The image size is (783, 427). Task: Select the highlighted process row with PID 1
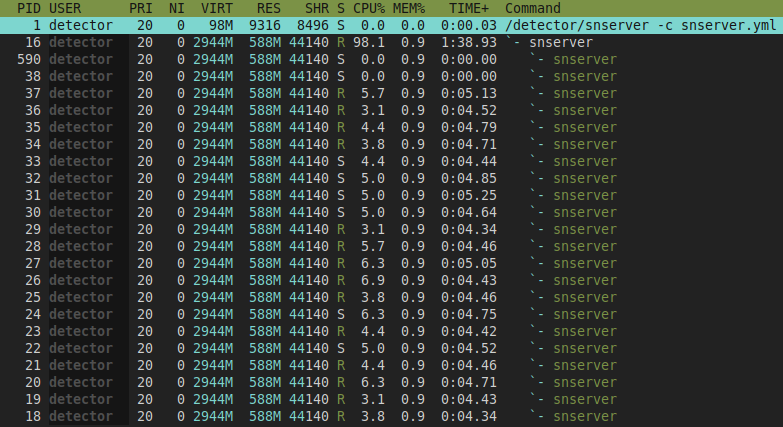392,25
